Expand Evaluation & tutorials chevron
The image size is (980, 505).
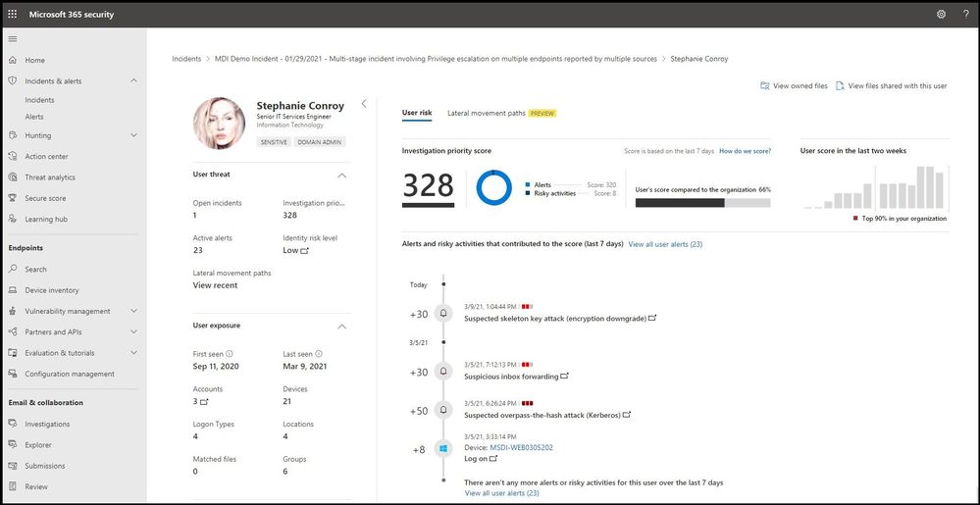(133, 353)
